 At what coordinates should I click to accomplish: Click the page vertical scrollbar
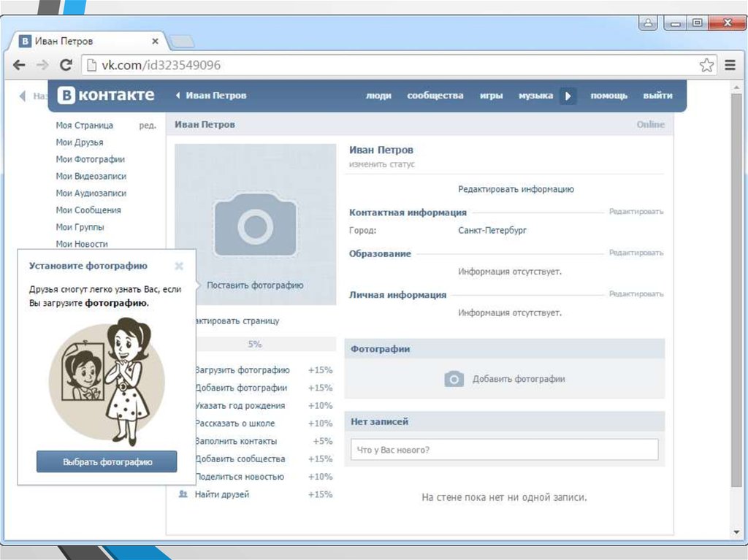point(736,288)
